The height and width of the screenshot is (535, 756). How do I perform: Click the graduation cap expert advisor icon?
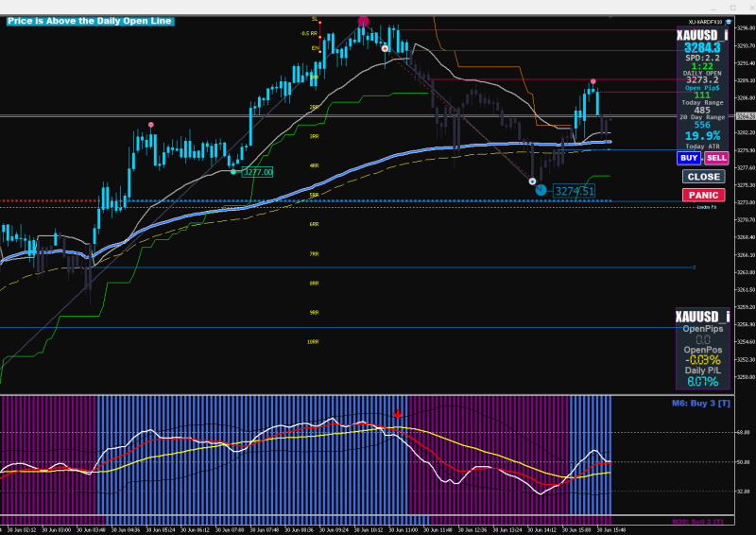728,22
